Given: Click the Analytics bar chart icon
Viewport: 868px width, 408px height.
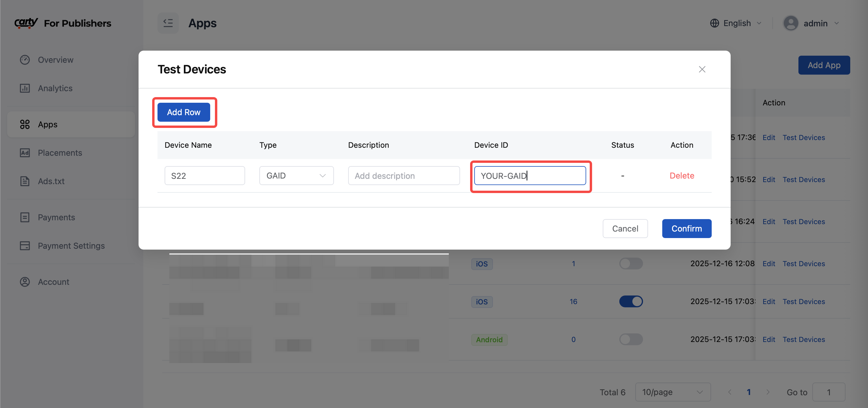Looking at the screenshot, I should coord(25,88).
